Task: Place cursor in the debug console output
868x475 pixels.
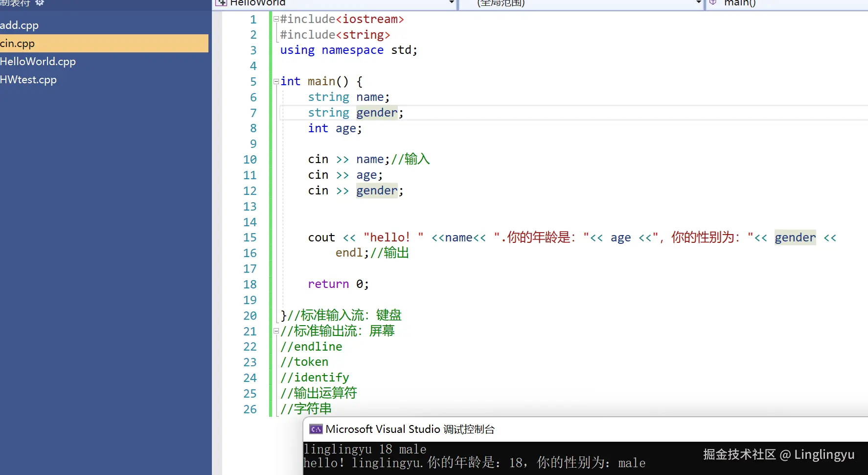Action: pos(440,455)
